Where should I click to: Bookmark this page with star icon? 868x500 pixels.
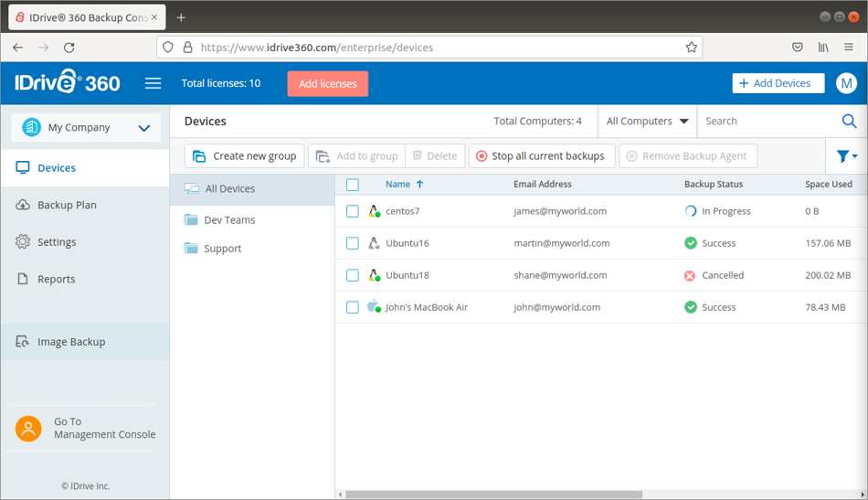691,48
